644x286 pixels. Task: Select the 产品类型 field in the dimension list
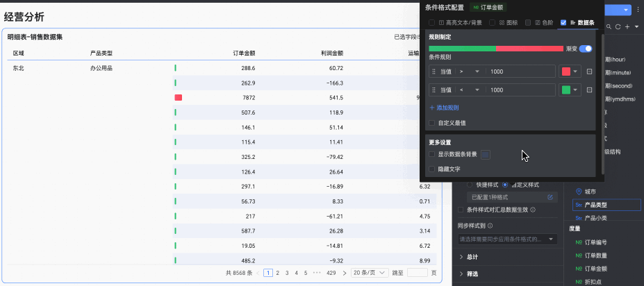pos(606,205)
